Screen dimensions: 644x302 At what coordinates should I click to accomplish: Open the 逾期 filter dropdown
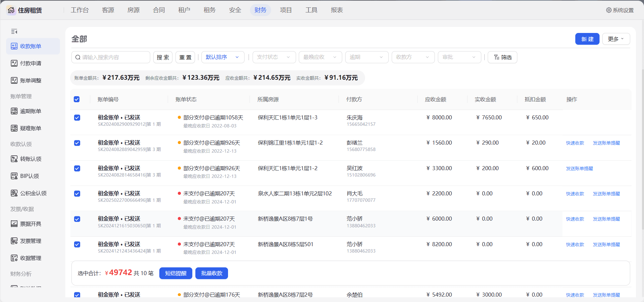click(367, 57)
